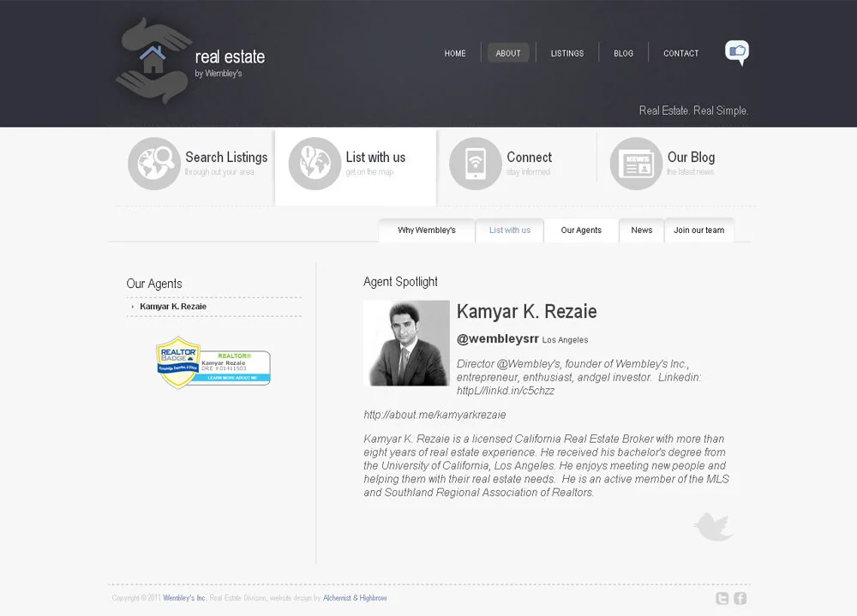Click the thumbs-up speech bubble icon
Screen dimensions: 857x616
737,53
